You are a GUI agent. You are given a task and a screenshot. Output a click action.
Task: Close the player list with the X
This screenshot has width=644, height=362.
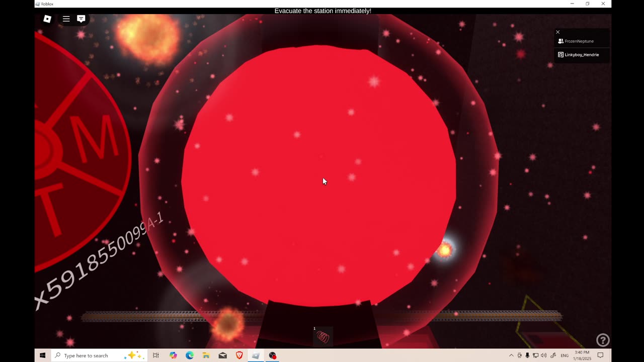point(557,32)
